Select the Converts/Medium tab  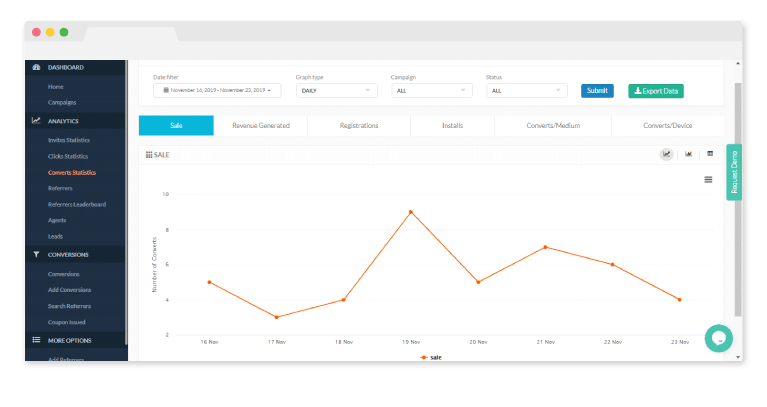553,125
